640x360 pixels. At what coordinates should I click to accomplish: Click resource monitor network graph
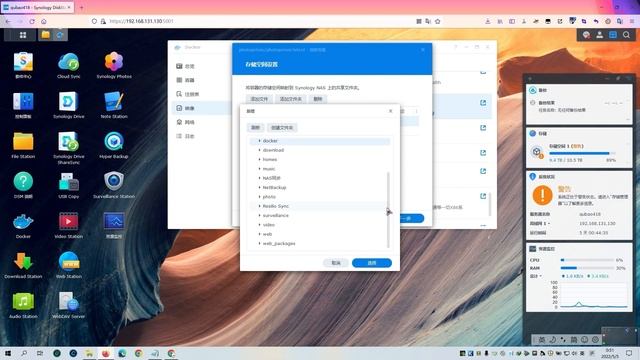pyautogui.click(x=593, y=295)
